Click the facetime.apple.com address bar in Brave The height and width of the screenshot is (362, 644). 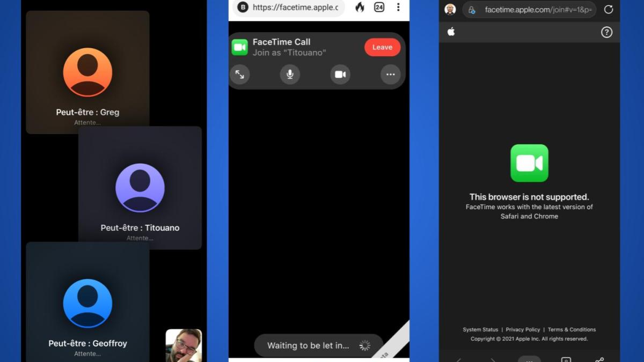click(294, 8)
